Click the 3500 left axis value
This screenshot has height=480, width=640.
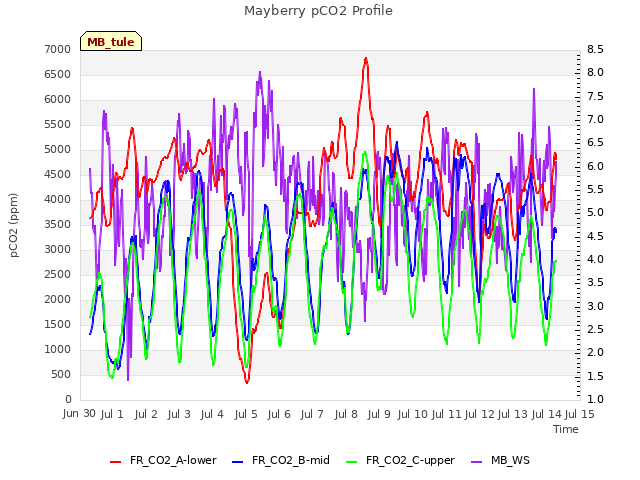coord(58,224)
